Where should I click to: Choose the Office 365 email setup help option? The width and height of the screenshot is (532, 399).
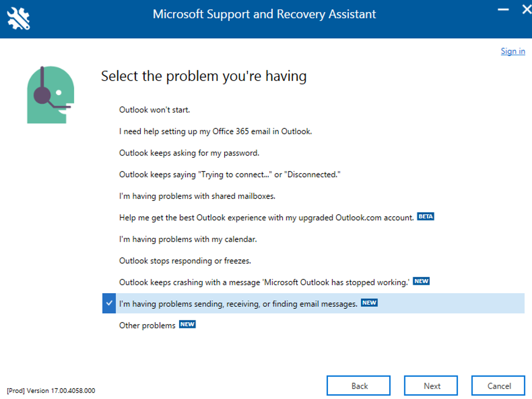[x=216, y=132]
